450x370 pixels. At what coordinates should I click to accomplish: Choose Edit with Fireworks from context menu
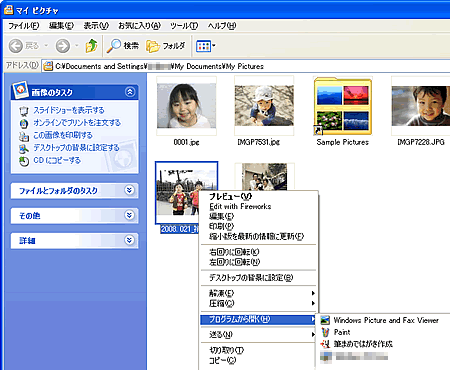pyautogui.click(x=258, y=207)
